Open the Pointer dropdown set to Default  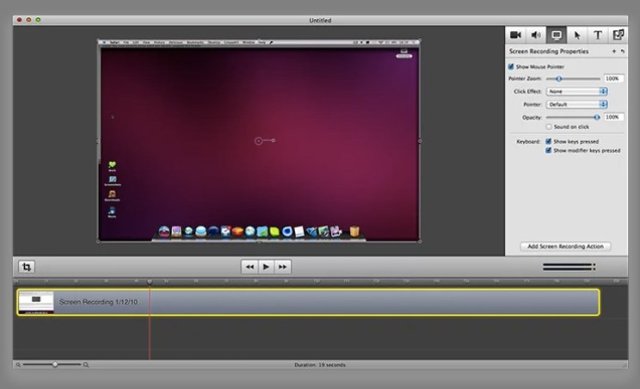[577, 104]
